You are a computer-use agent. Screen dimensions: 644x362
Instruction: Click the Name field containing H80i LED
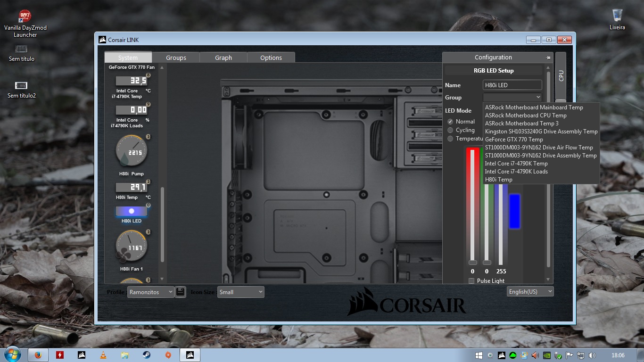pos(512,85)
